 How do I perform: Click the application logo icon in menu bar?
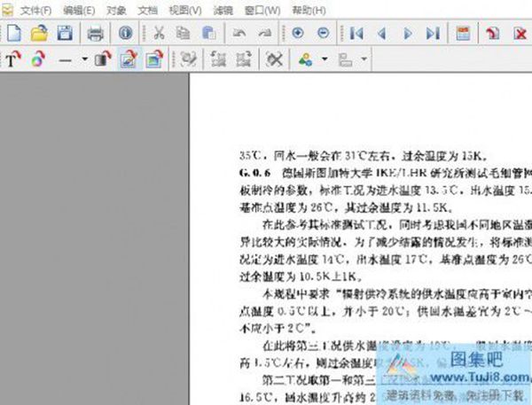click(7, 11)
